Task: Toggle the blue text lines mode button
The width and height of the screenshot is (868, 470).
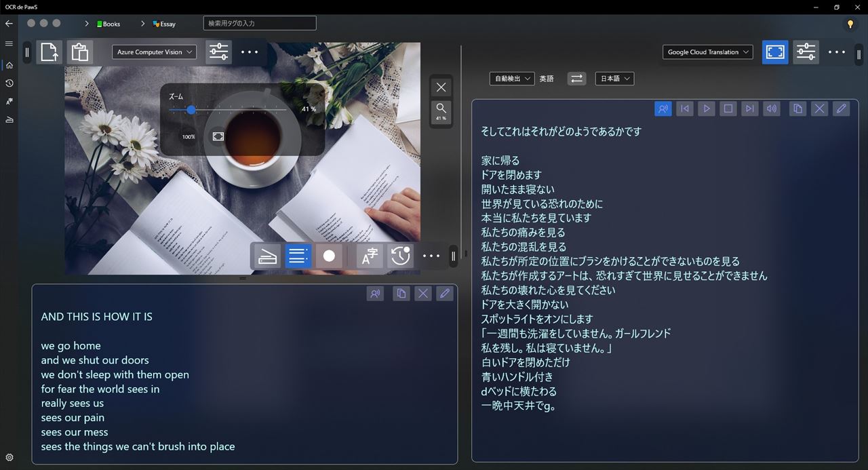Action: pos(298,256)
